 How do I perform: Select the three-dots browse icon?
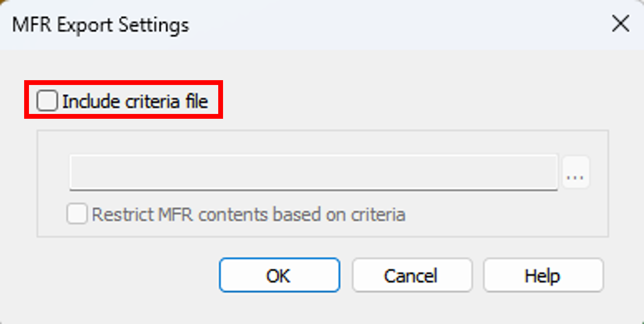(575, 172)
